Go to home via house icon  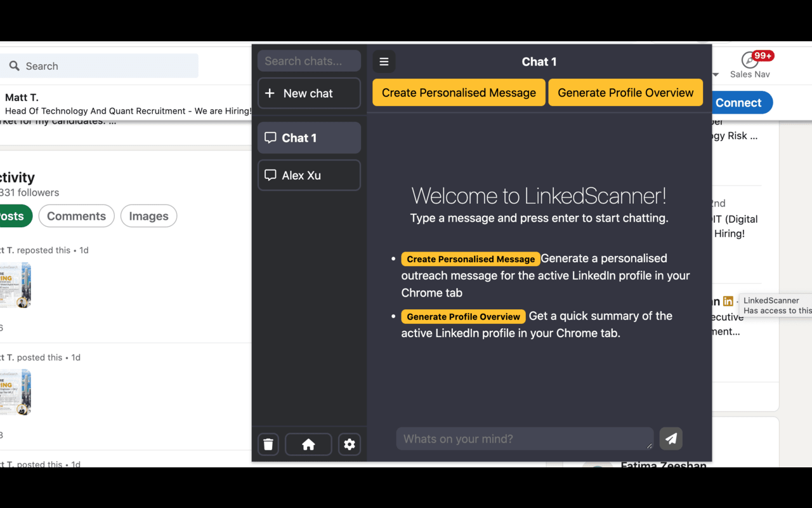tap(308, 444)
